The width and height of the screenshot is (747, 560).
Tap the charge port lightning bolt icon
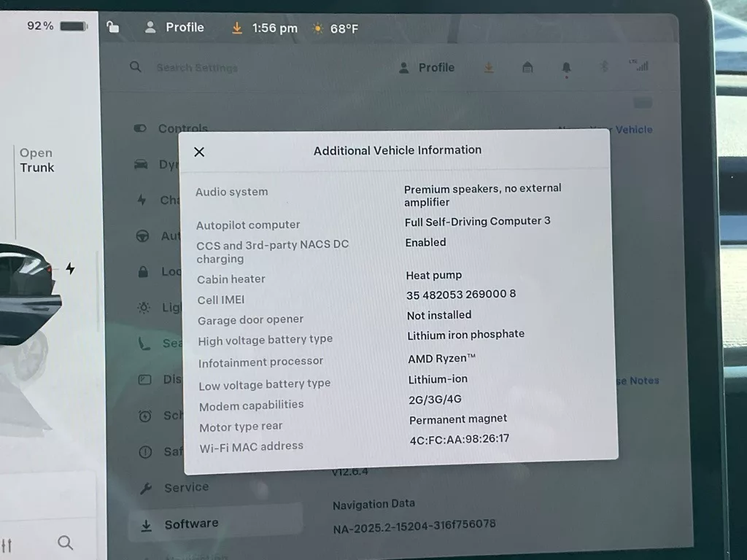(70, 268)
